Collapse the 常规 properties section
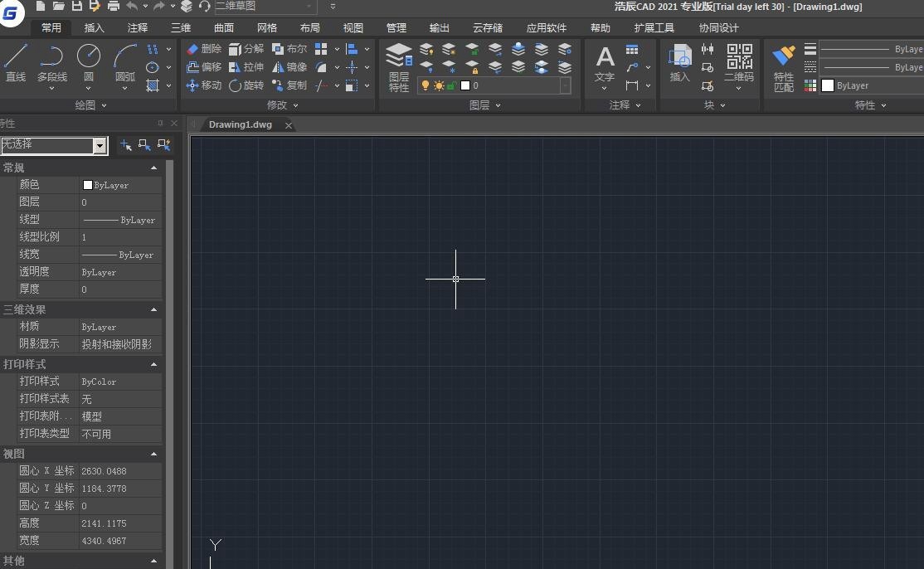This screenshot has width=924, height=569. click(153, 168)
